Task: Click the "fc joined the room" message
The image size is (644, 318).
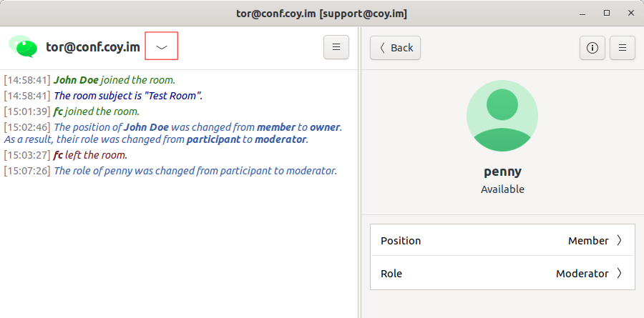Action: [x=96, y=111]
